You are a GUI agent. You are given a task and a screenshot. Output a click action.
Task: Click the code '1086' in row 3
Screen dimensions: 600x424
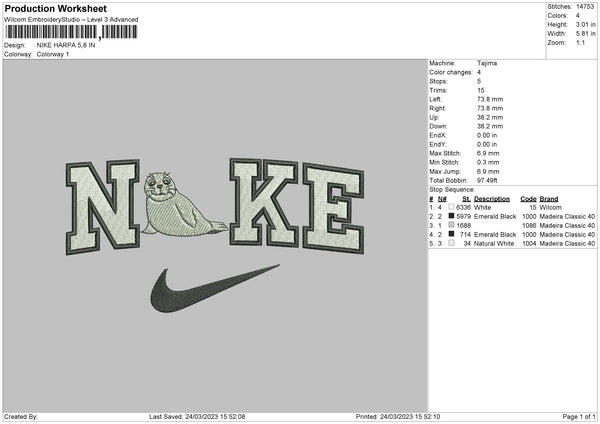coord(529,225)
